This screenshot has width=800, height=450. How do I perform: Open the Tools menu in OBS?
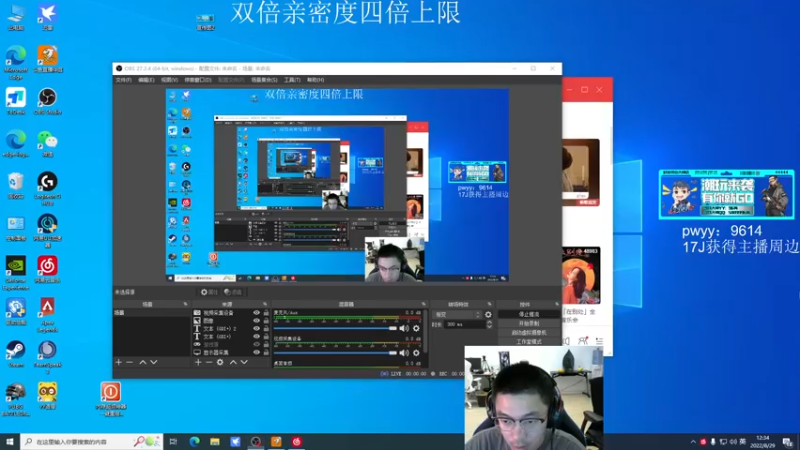click(x=292, y=80)
